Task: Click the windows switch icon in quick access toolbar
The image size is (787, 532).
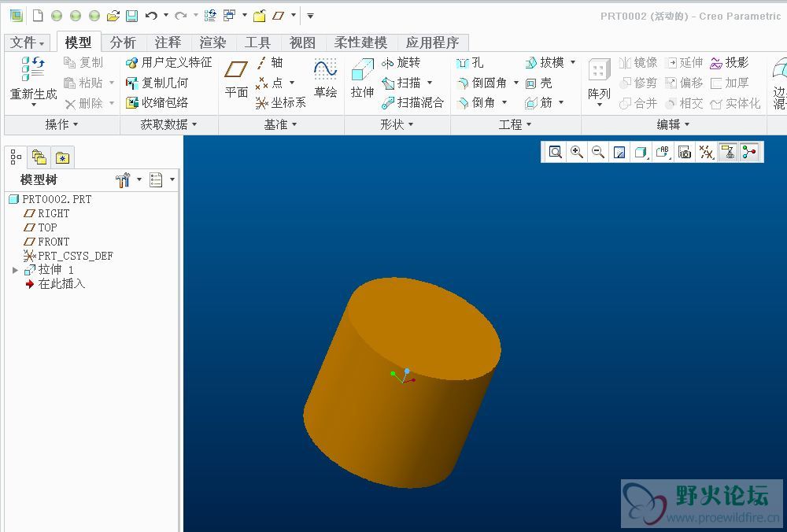Action: (x=229, y=16)
